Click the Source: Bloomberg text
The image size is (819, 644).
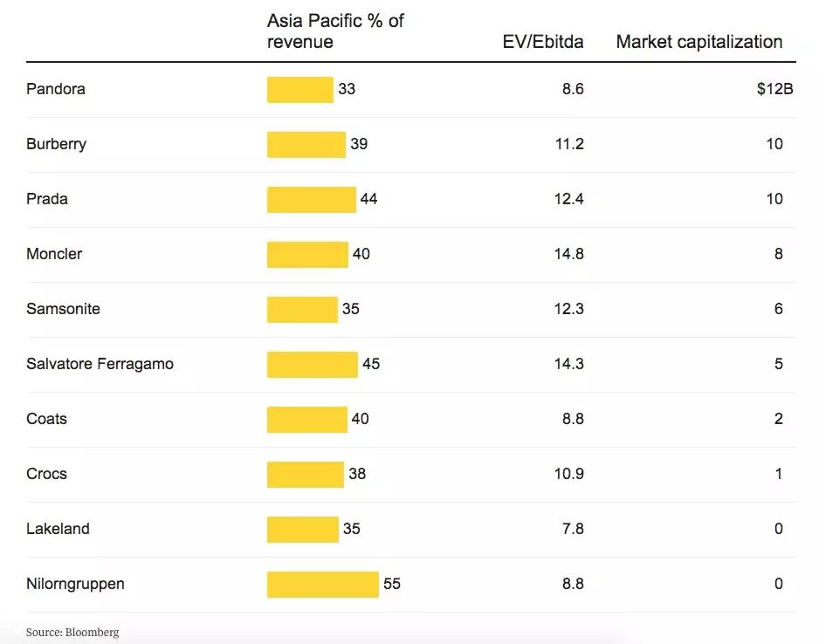point(72,632)
